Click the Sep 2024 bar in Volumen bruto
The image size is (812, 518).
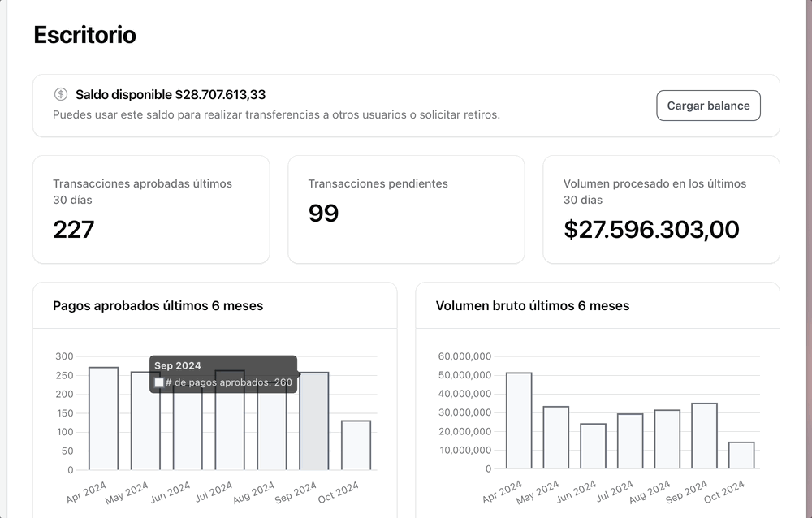704,436
